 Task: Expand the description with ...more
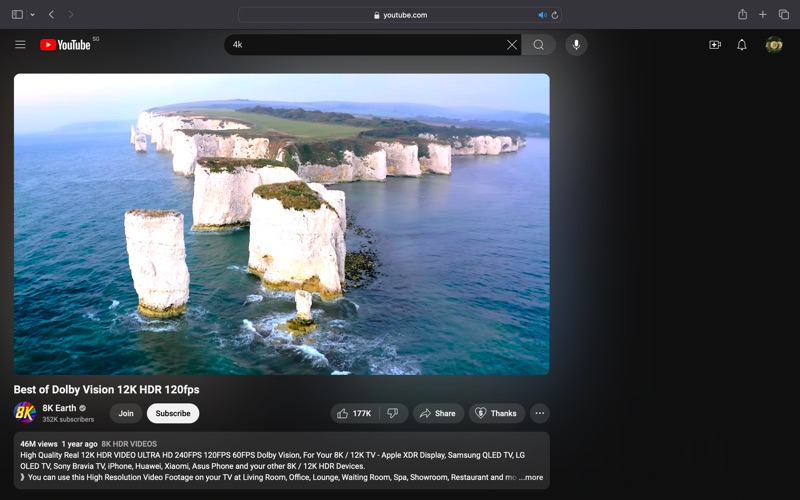coord(531,477)
